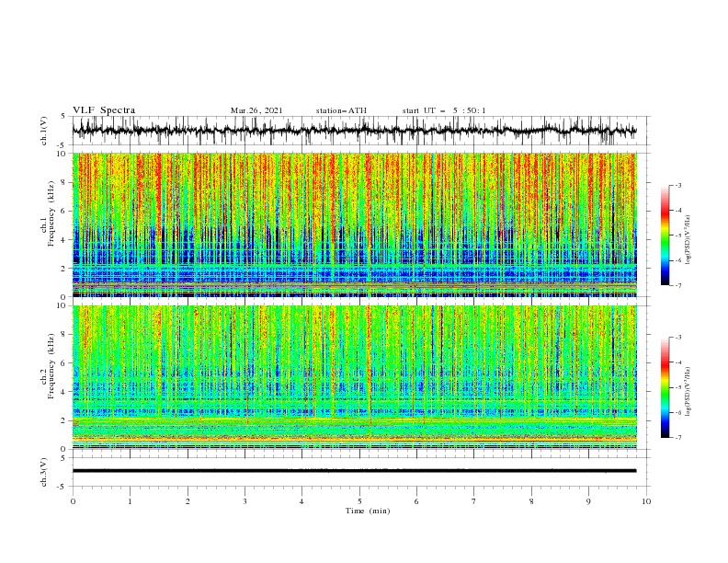Image resolution: width=728 pixels, height=563 pixels.
Task: Click tick label "2" on the time axis
Action: click(x=188, y=501)
